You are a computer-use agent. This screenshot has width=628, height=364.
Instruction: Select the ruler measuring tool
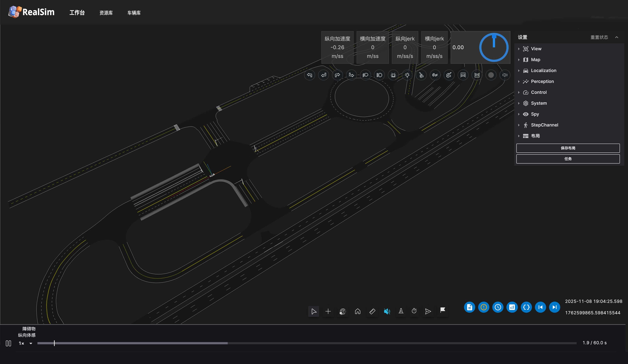tap(372, 311)
